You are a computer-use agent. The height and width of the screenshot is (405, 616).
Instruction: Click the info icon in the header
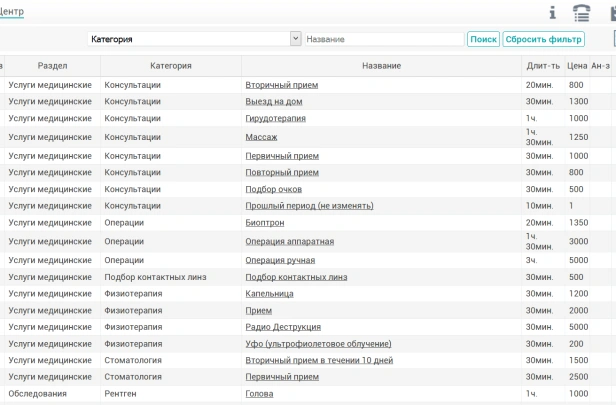click(x=551, y=12)
